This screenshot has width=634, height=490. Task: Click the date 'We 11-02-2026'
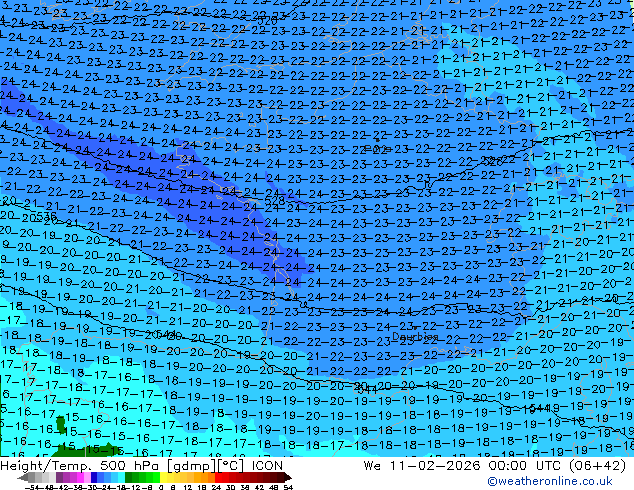click(x=422, y=466)
